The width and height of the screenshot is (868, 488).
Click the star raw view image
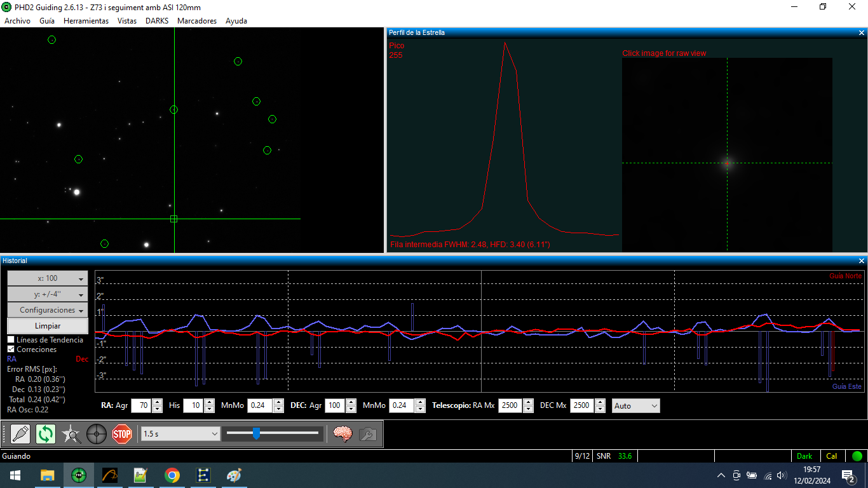(x=727, y=154)
